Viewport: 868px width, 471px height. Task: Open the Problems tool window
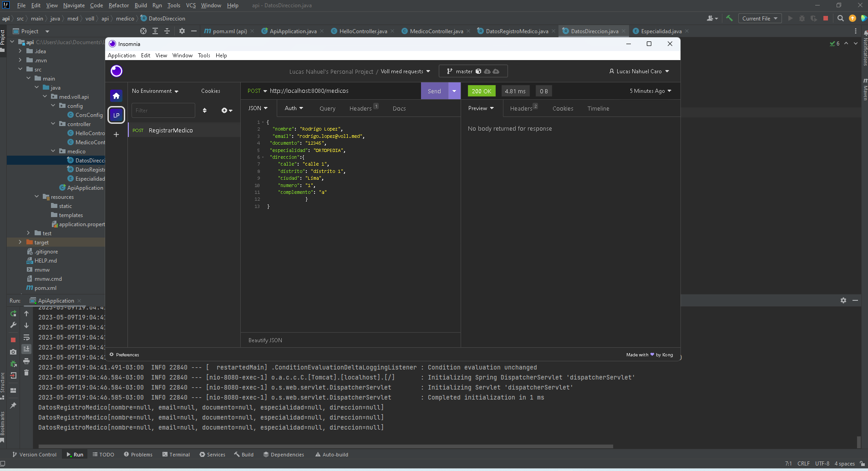coord(138,455)
